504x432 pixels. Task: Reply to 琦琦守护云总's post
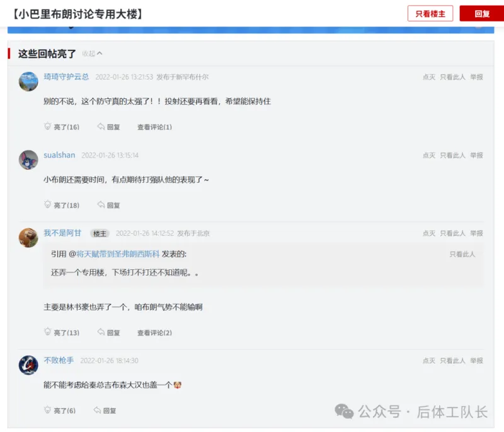(x=108, y=127)
